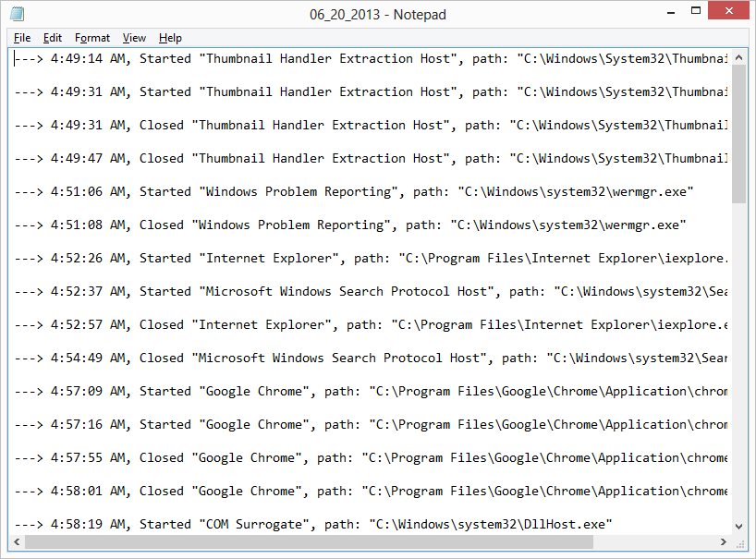Open the View menu
The width and height of the screenshot is (756, 559).
point(134,38)
